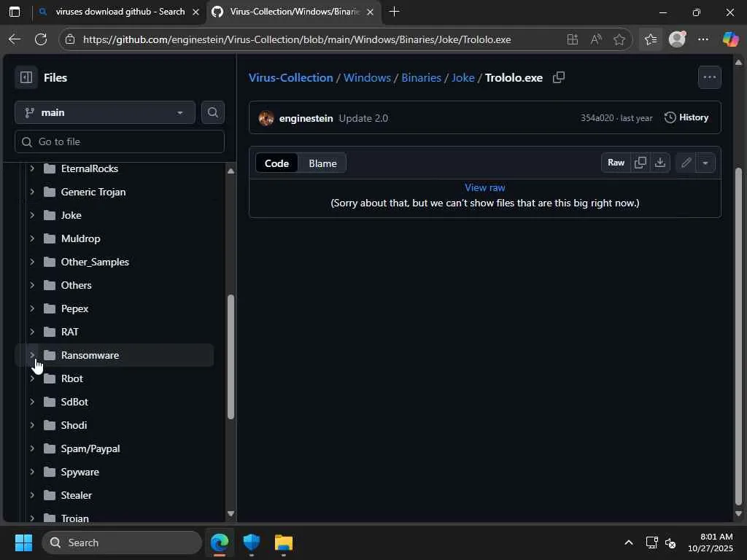Switch to the viruses download github search tab
This screenshot has height=560, width=747.
(119, 12)
